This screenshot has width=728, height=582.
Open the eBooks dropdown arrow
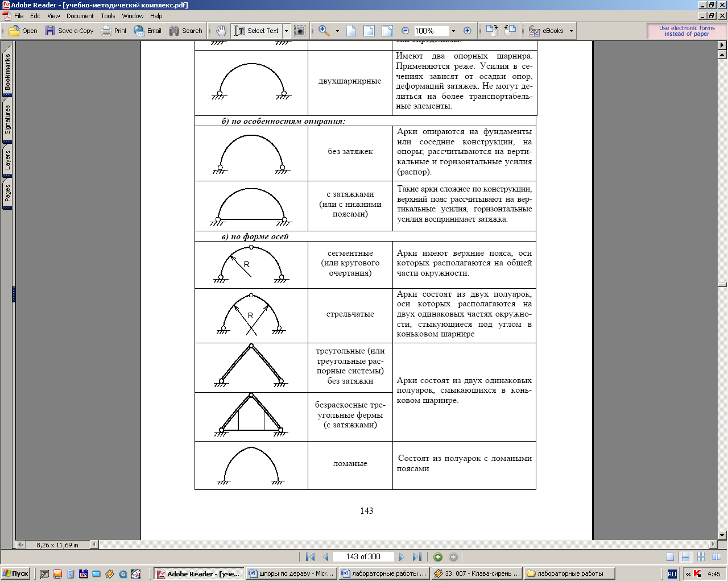point(571,31)
